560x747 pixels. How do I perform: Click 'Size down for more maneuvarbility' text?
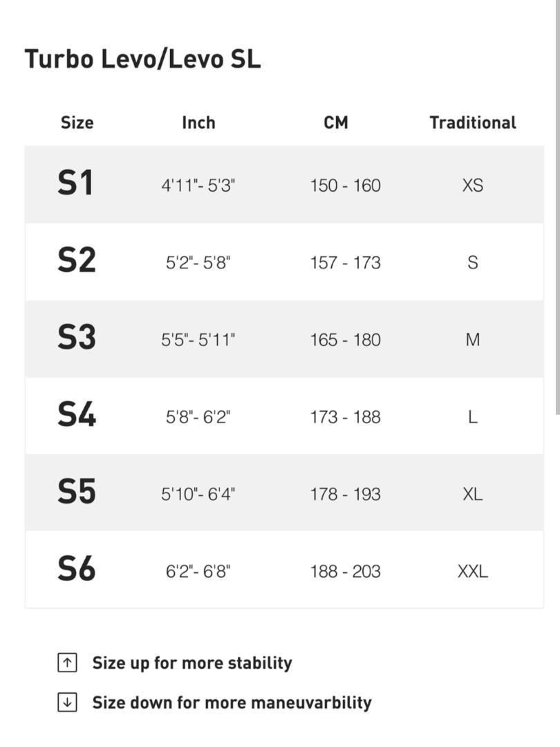point(232,702)
